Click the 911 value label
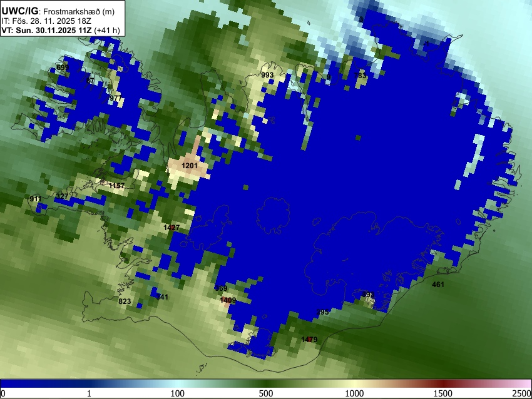 [x=36, y=199]
